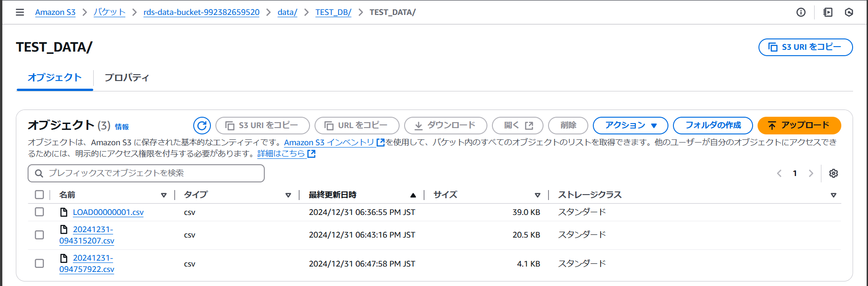Sort by 名前 column arrow
This screenshot has height=286, width=868.
tap(163, 195)
